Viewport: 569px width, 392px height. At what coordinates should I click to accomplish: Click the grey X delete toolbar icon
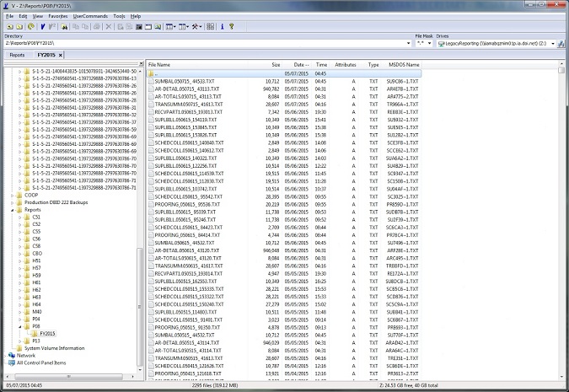tap(108, 26)
